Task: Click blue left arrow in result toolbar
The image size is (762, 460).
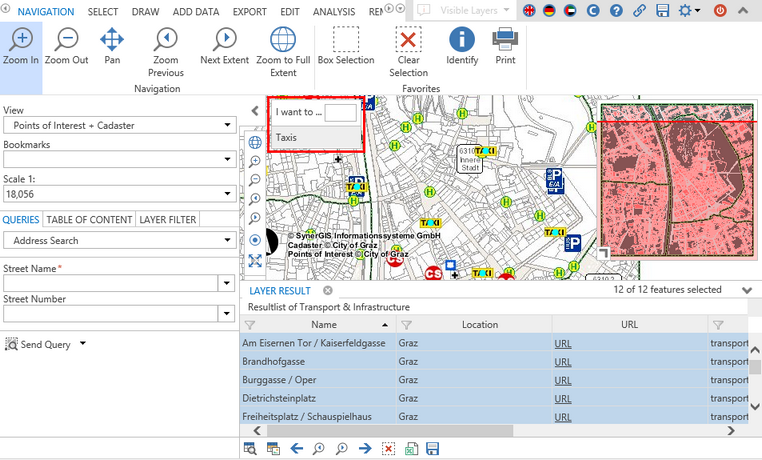Action: coord(296,448)
